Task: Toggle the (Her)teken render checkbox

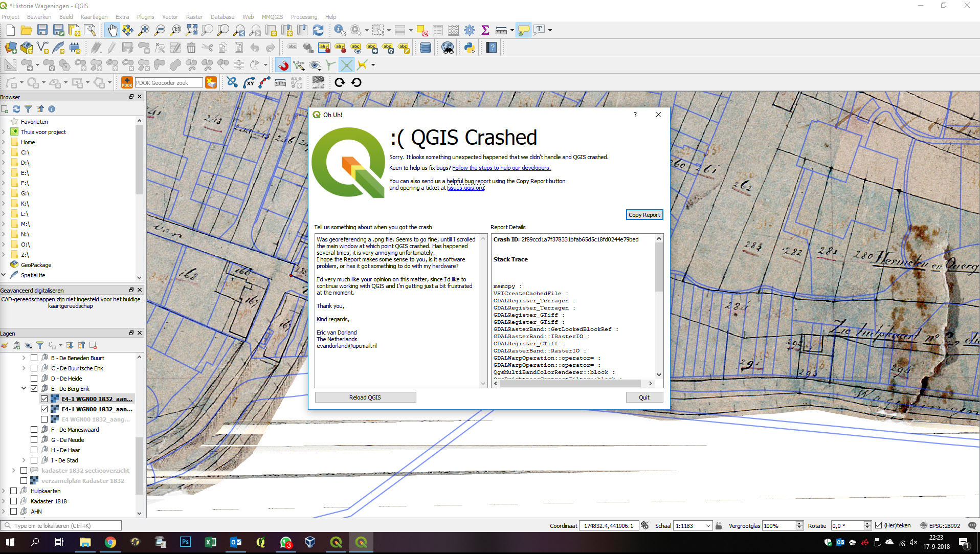Action: (878, 525)
